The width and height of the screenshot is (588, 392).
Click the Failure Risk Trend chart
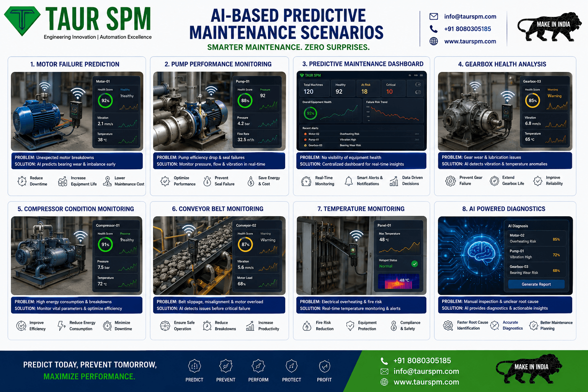click(x=393, y=111)
